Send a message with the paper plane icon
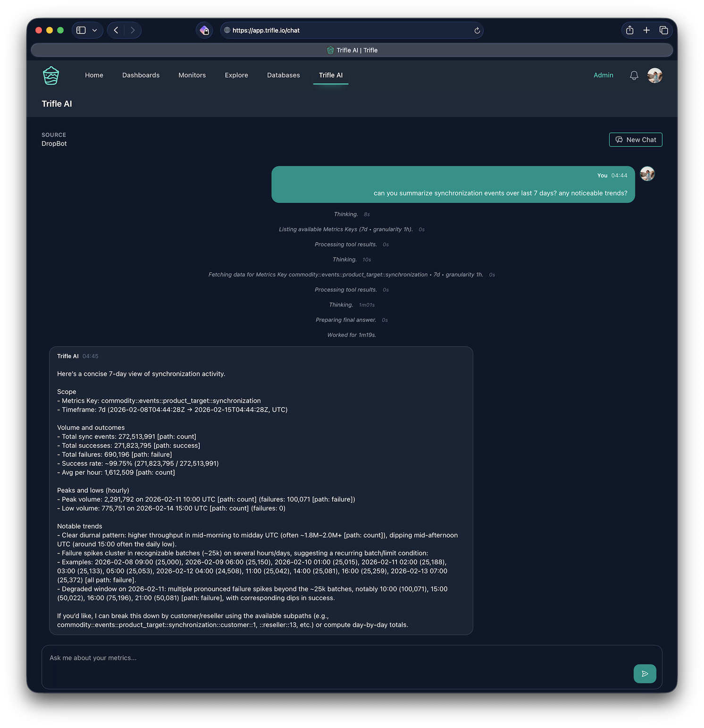704x728 pixels. [645, 674]
